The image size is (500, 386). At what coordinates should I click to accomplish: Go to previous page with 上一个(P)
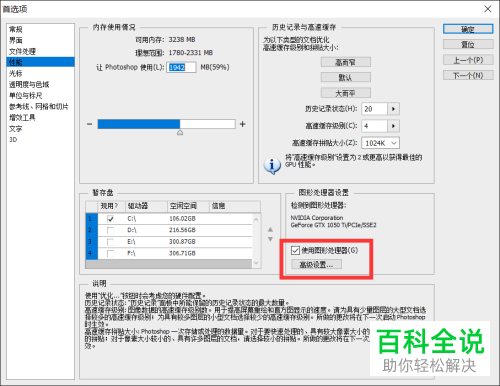[x=468, y=60]
